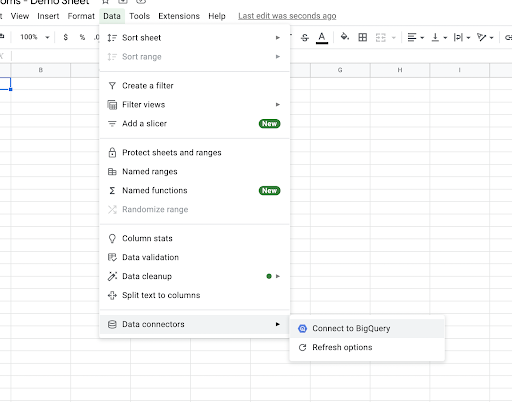Select Create a filter
512x402 pixels.
pos(195,86)
